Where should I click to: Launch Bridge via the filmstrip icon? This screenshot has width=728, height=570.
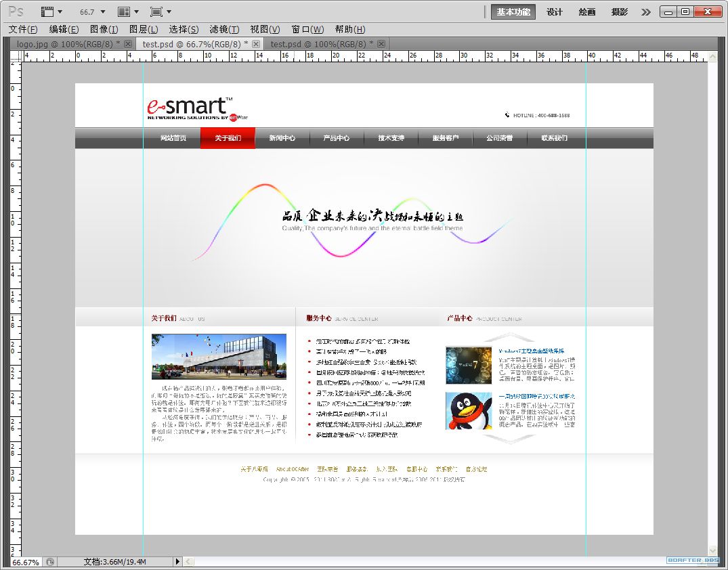coord(47,12)
